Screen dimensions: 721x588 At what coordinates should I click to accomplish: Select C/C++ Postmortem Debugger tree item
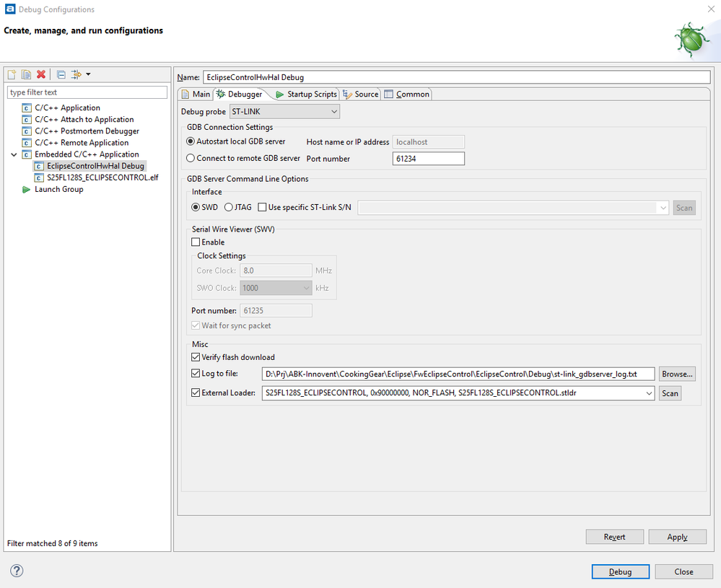point(87,131)
